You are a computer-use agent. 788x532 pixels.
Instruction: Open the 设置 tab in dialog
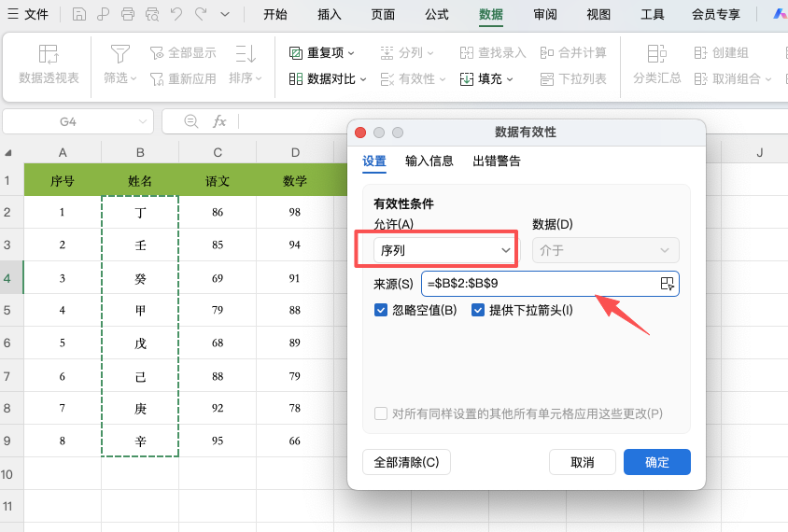point(374,161)
